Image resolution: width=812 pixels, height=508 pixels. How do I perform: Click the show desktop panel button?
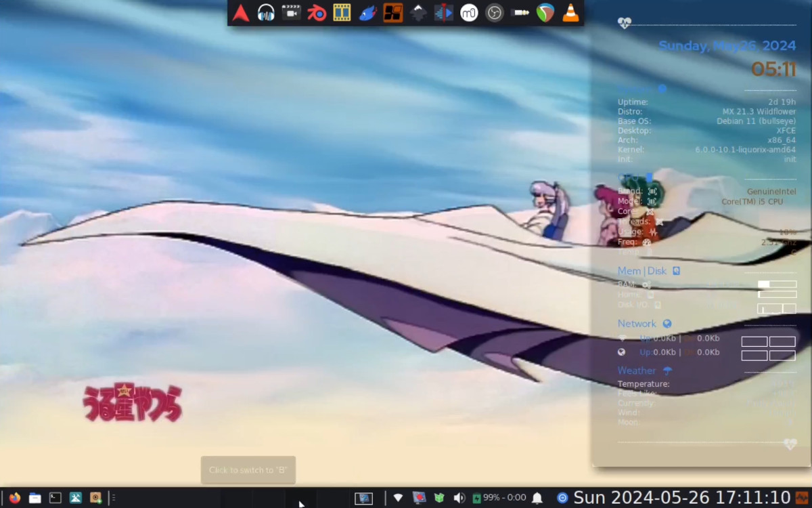tap(363, 498)
